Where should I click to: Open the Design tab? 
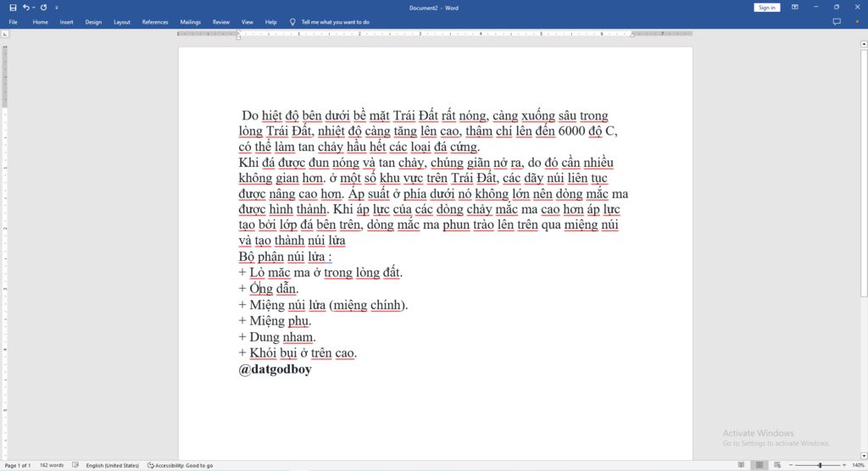(93, 22)
